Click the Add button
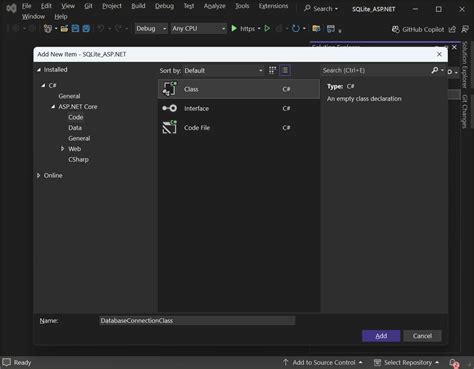Image resolution: width=474 pixels, height=369 pixels. point(381,336)
